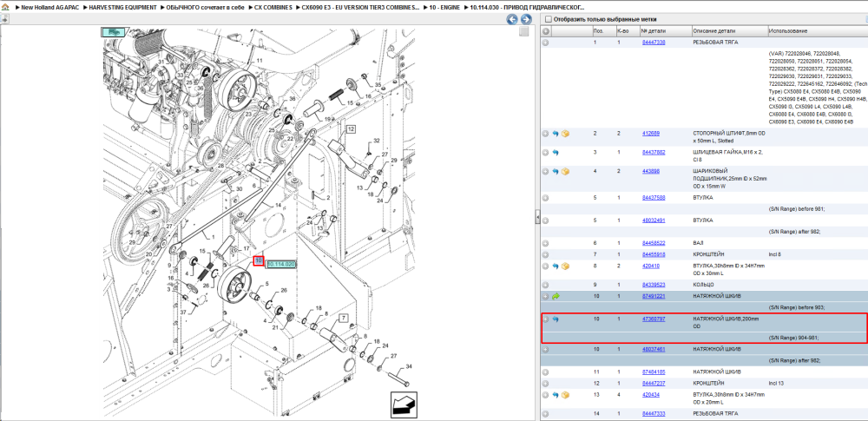Toggle 'Отобразить только выбранные метки' checkbox
This screenshot has height=421, width=868.
(548, 19)
